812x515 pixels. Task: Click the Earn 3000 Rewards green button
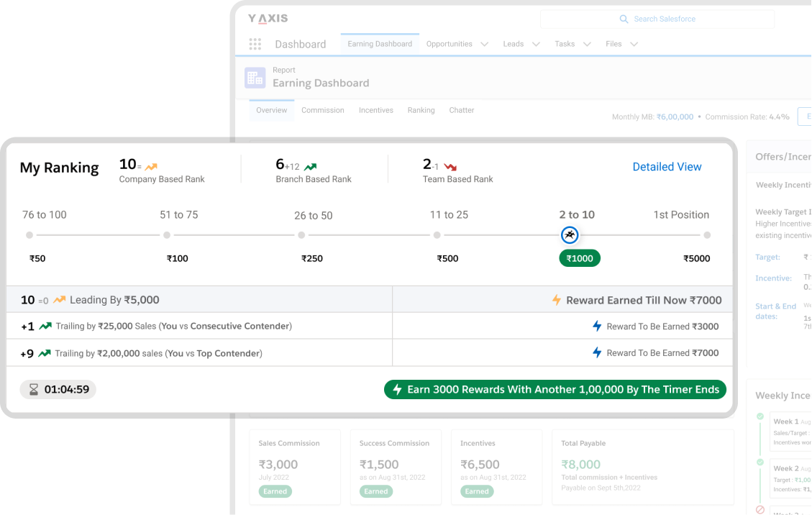pyautogui.click(x=555, y=390)
